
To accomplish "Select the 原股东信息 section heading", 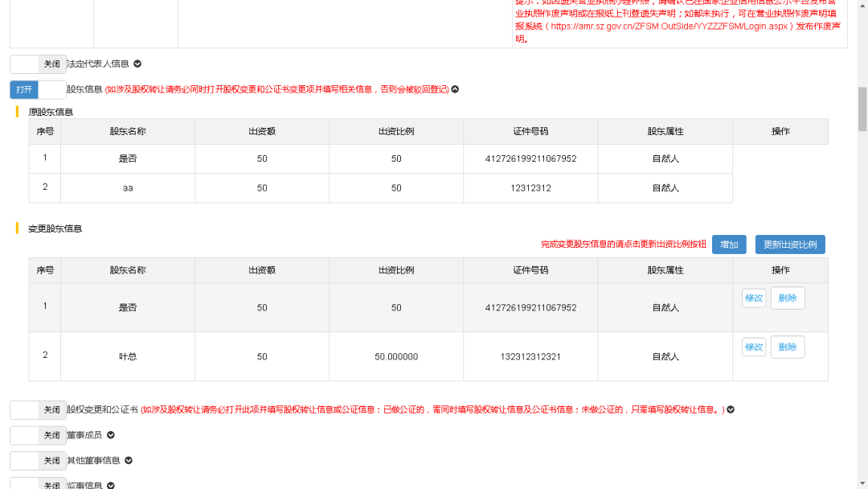I will [x=51, y=112].
